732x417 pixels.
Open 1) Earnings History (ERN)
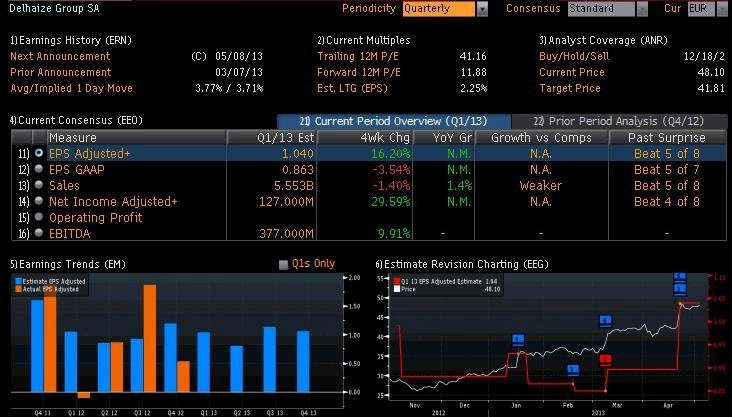tap(71, 40)
